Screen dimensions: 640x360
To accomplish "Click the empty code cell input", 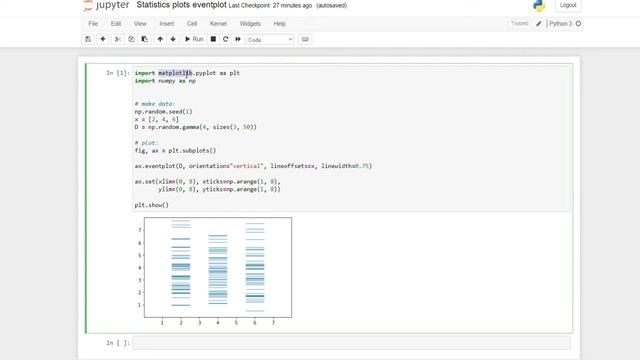I will click(351, 343).
